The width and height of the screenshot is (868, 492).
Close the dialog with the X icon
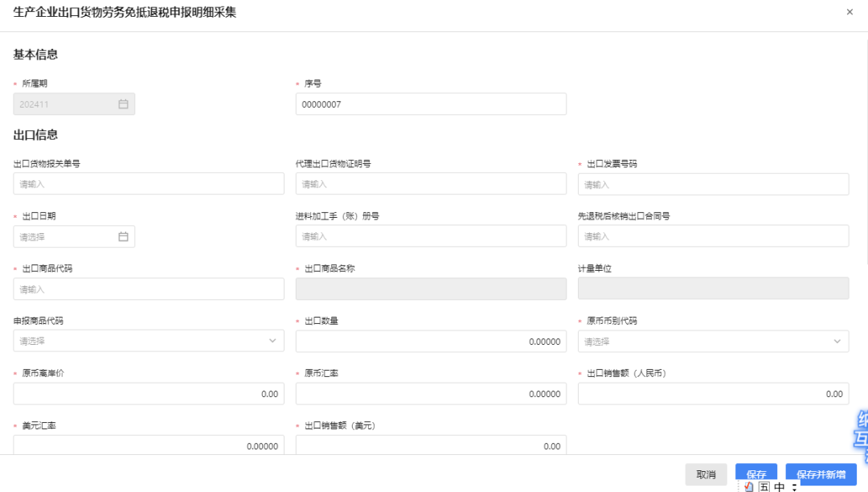tap(850, 12)
